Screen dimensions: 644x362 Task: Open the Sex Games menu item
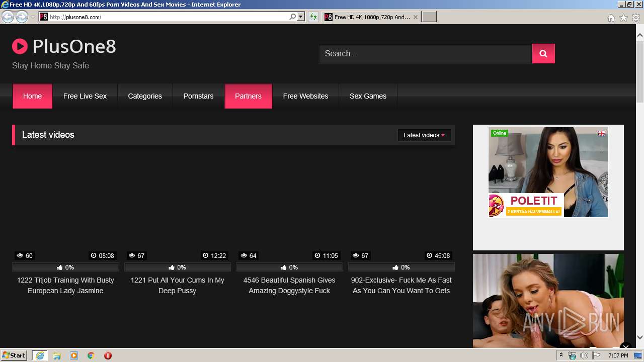[368, 96]
